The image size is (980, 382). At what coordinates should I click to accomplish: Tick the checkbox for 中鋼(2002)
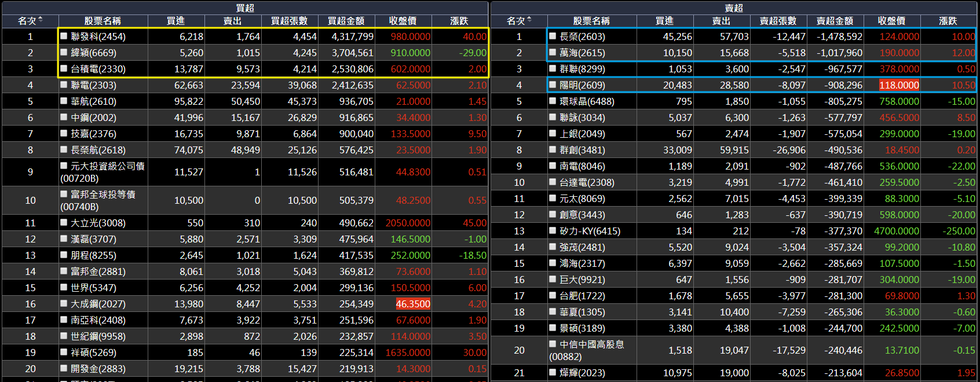click(x=64, y=117)
